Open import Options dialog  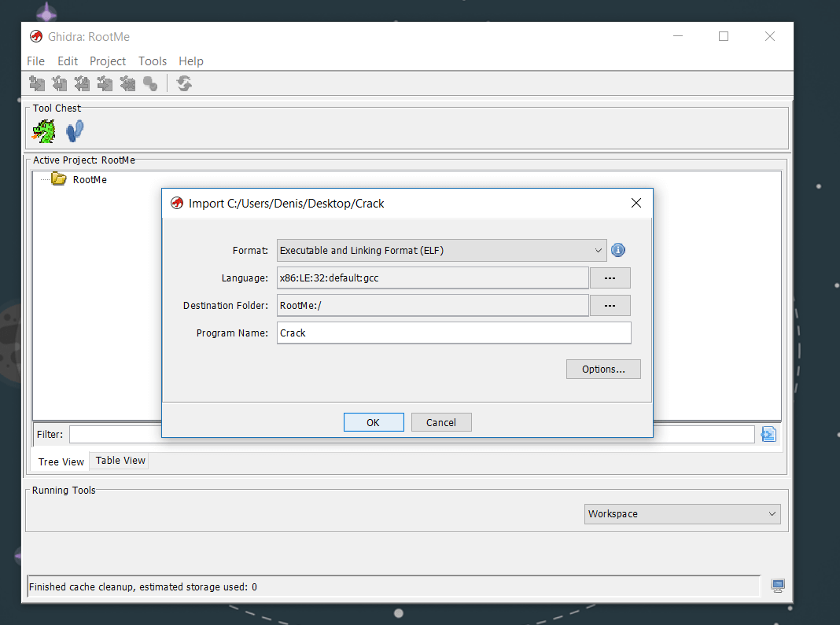click(x=603, y=369)
